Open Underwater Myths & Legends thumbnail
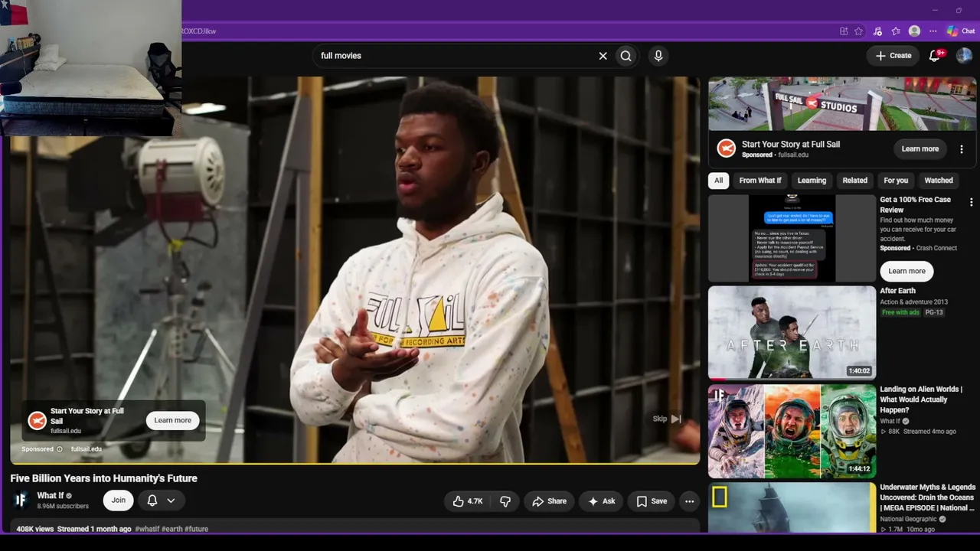Image resolution: width=980 pixels, height=551 pixels. point(792,507)
